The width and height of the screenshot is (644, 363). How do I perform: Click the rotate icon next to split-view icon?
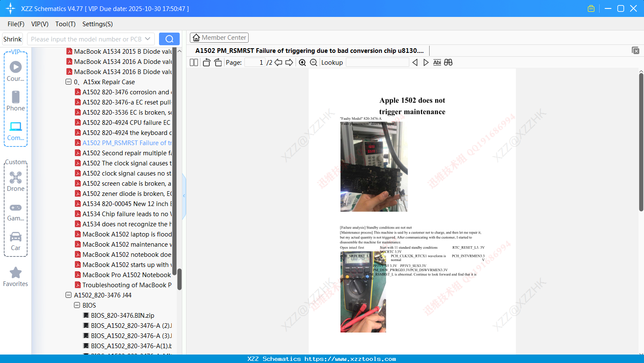pos(206,63)
